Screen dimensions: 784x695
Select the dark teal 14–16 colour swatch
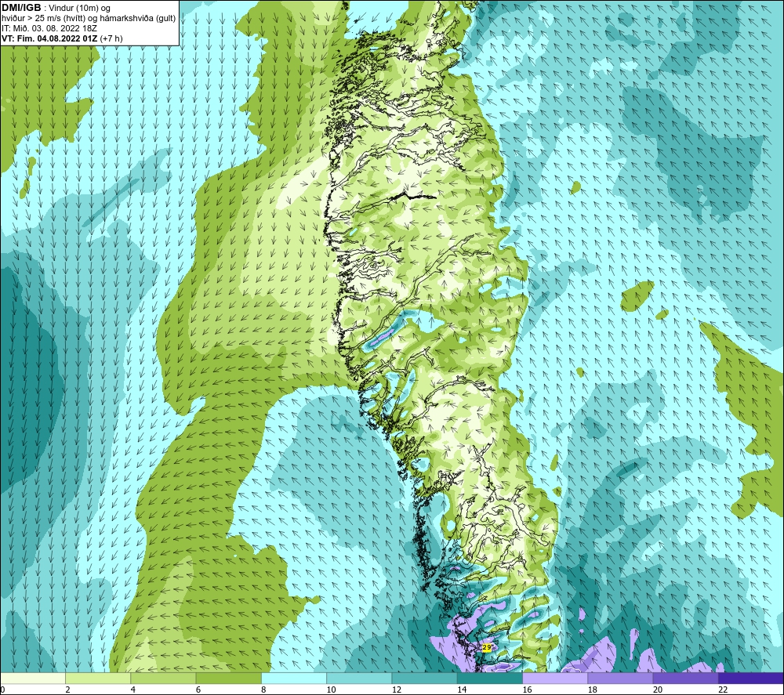click(490, 678)
